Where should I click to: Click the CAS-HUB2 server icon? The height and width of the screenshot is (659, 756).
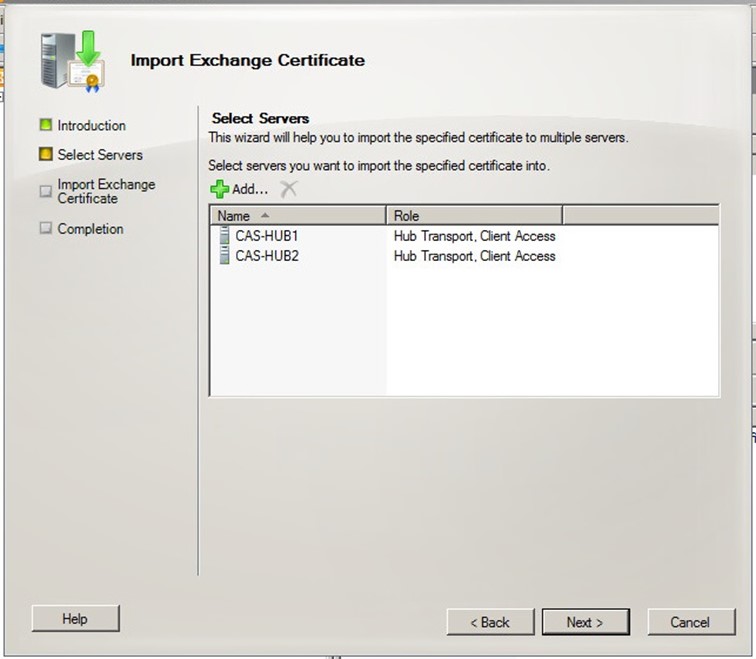click(224, 256)
